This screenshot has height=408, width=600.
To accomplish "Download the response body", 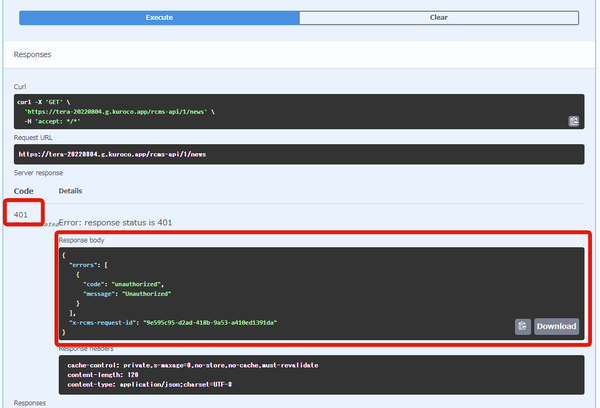I will pos(556,326).
